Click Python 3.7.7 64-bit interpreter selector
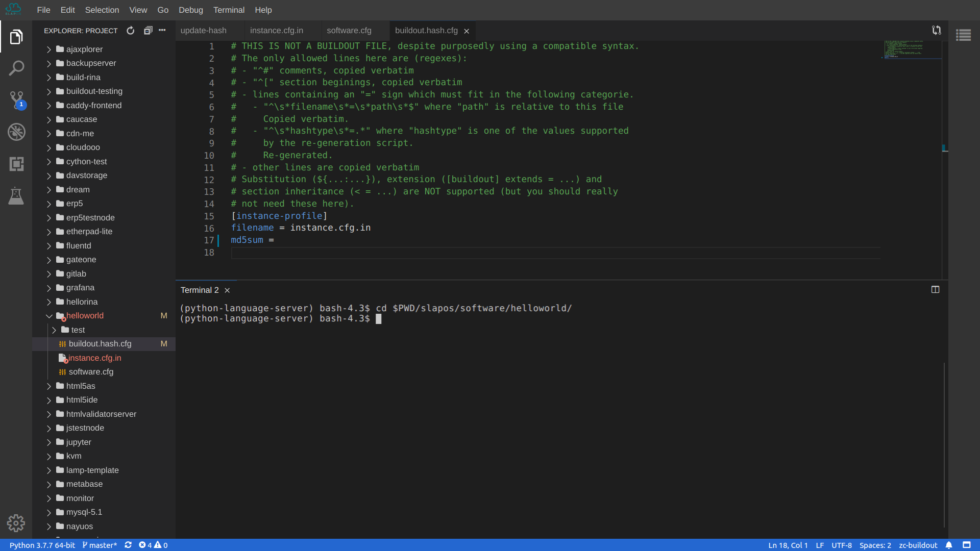980x551 pixels. coord(42,545)
